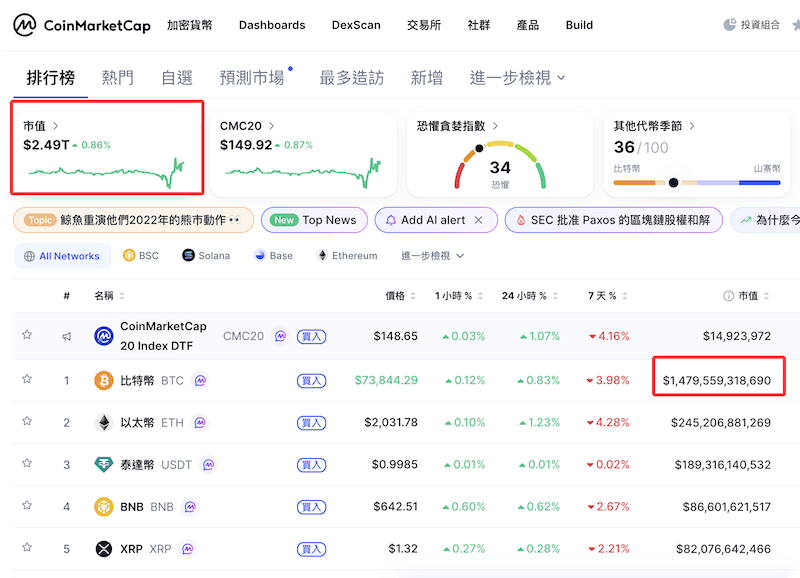The image size is (800, 578).
Task: Open the Dashboards menu
Action: point(272,25)
